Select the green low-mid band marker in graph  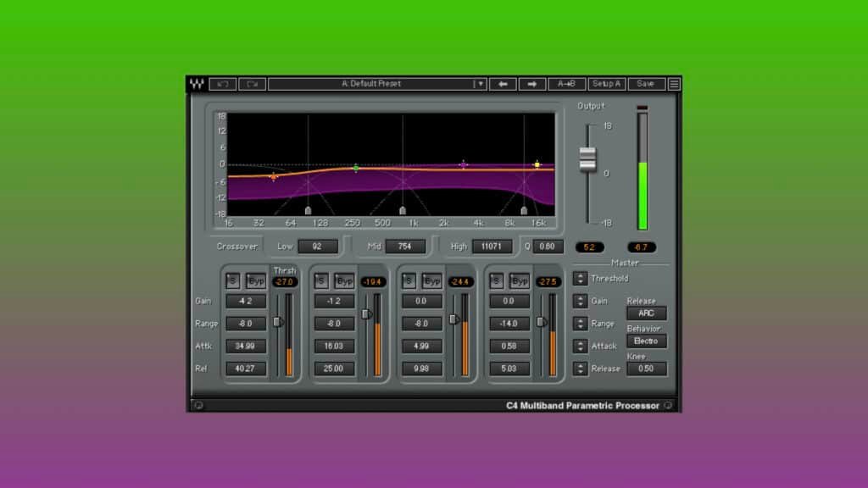tap(356, 168)
